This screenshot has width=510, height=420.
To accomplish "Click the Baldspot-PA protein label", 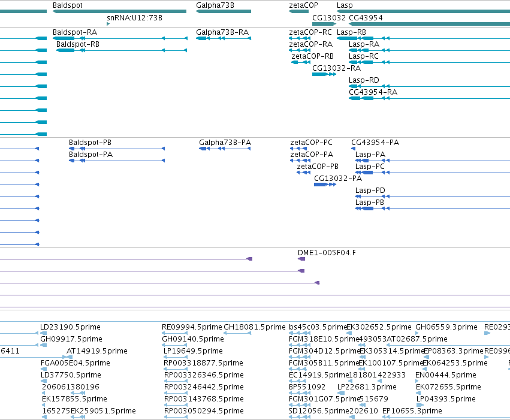I will coord(90,155).
